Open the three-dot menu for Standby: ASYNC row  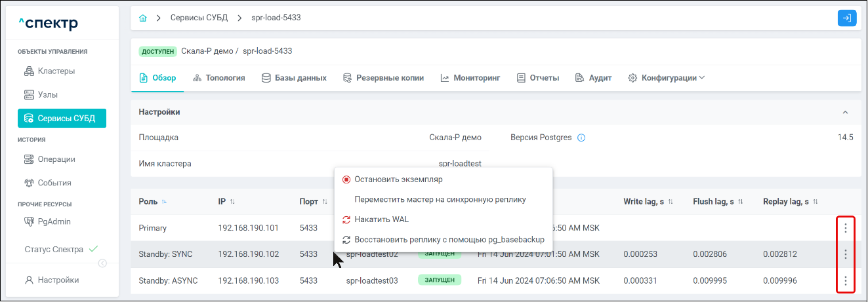pyautogui.click(x=846, y=281)
